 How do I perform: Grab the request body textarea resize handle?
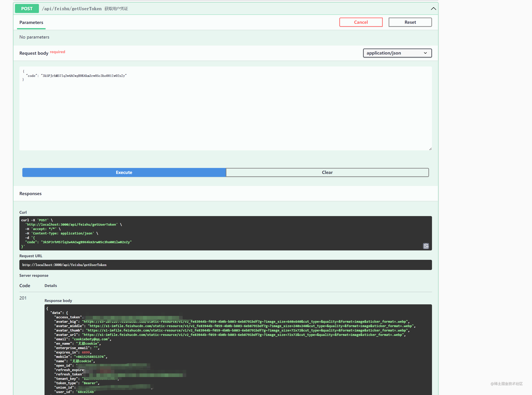click(430, 149)
